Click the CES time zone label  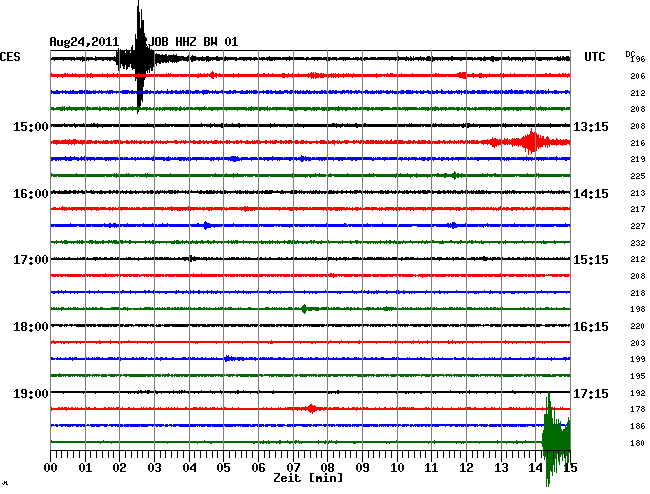click(x=10, y=57)
